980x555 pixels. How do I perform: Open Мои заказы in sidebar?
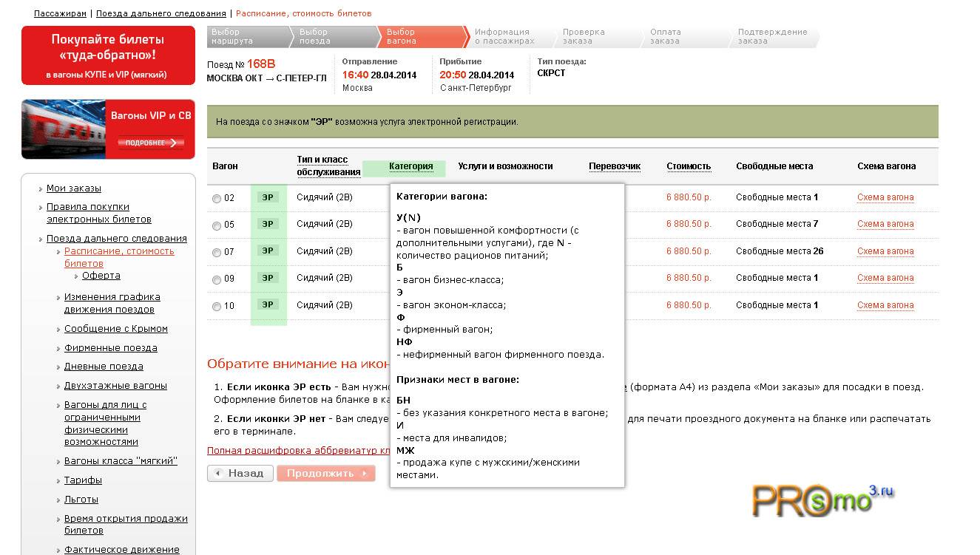point(74,188)
